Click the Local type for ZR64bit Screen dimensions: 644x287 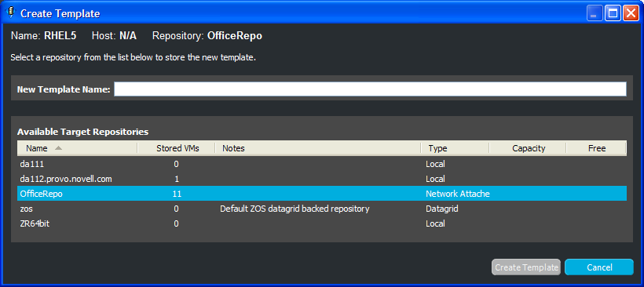point(435,223)
